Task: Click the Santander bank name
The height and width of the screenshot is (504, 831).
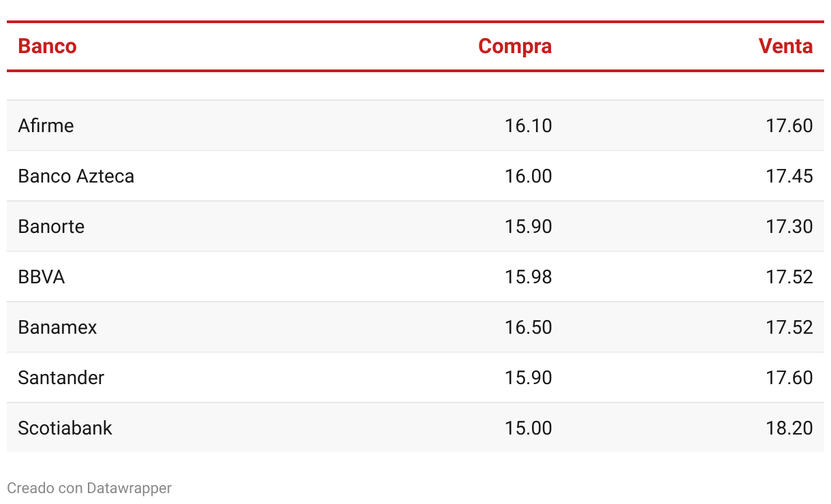Action: pyautogui.click(x=61, y=378)
